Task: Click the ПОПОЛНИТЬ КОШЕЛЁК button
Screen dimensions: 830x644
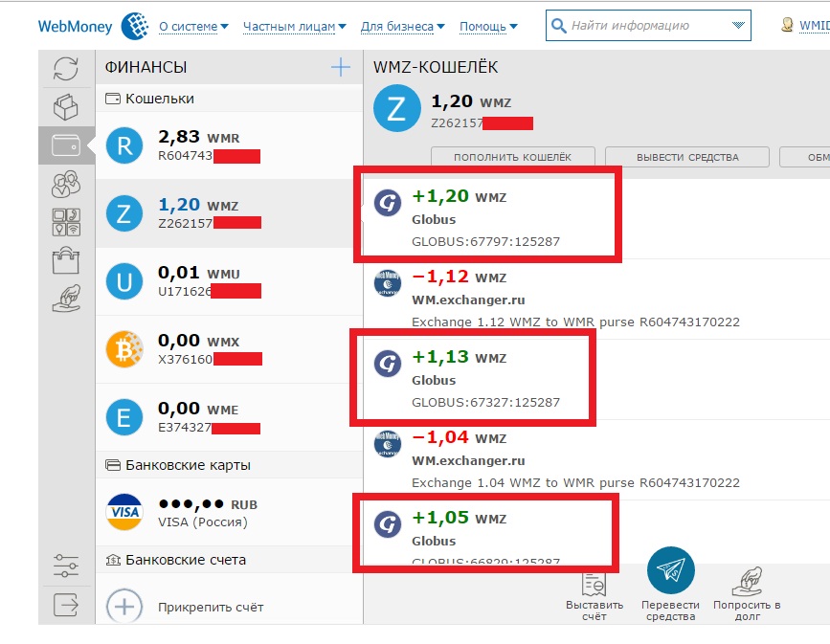Action: pos(513,157)
